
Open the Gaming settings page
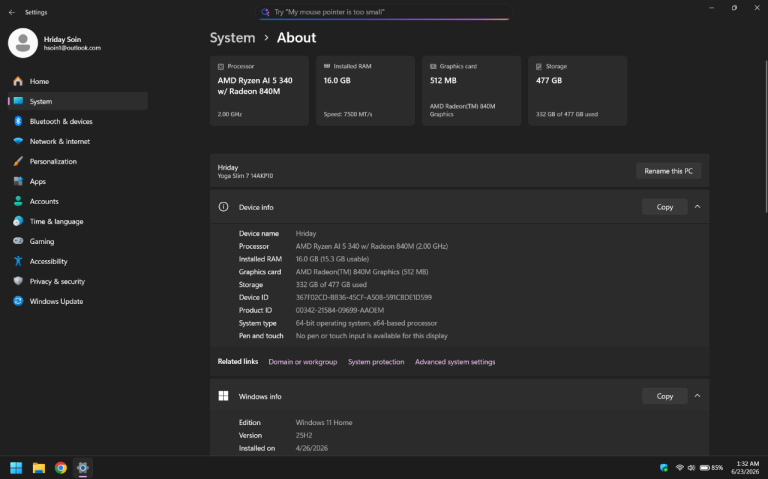(78, 241)
